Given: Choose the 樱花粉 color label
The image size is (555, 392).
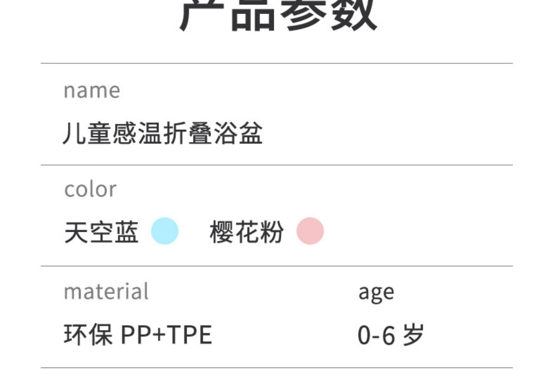Looking at the screenshot, I should (x=247, y=232).
